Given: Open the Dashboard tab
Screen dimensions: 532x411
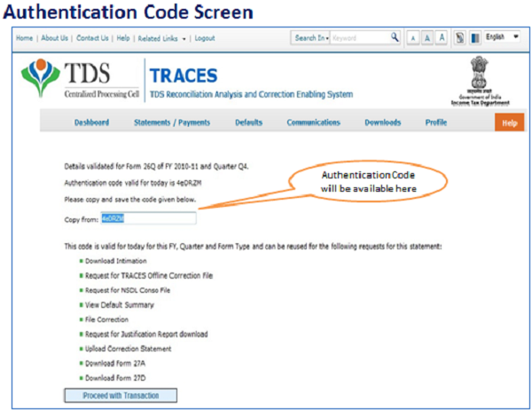Looking at the screenshot, I should (x=91, y=123).
